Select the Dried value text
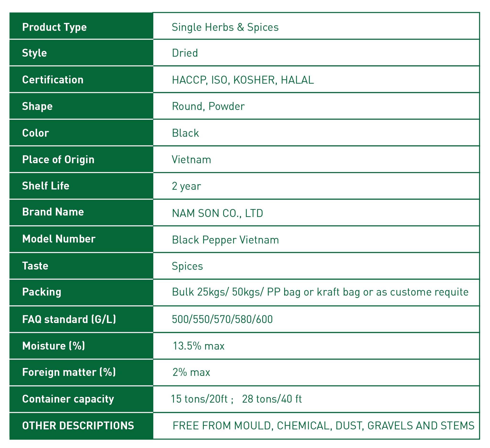The width and height of the screenshot is (490, 448). point(185,53)
